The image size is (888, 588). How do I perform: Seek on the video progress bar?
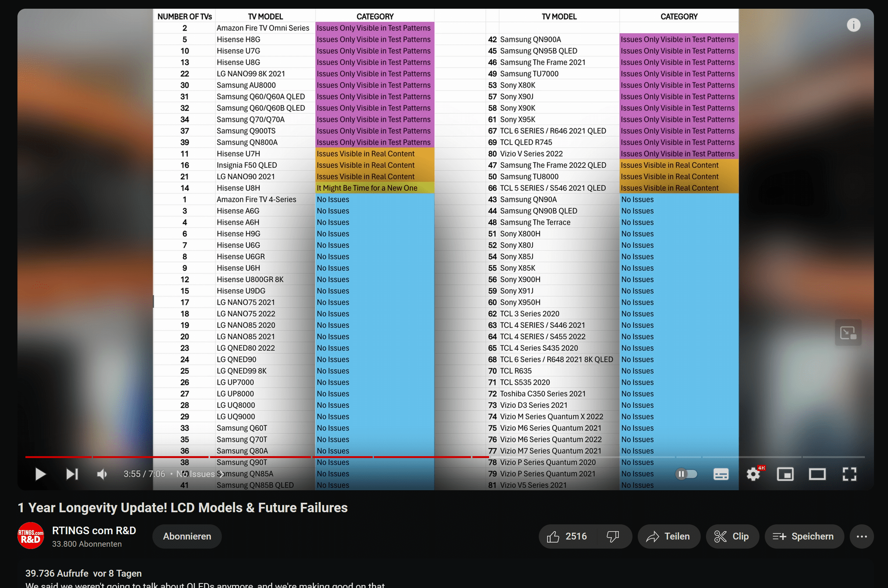tap(445, 457)
